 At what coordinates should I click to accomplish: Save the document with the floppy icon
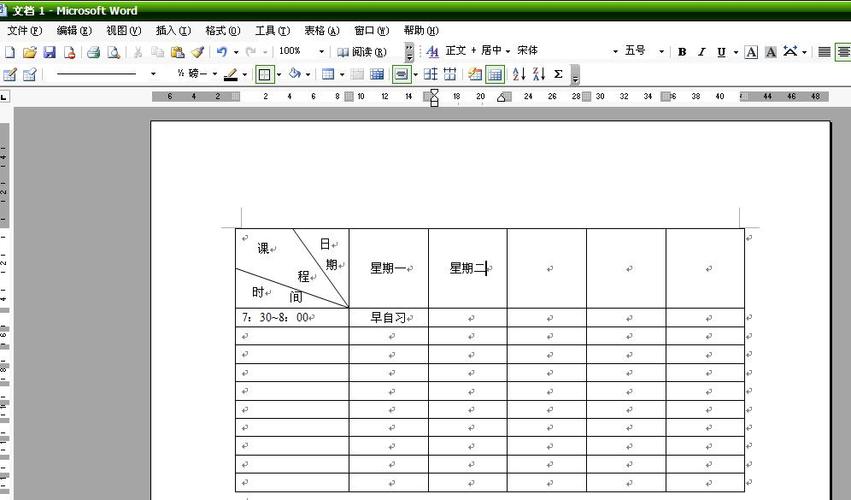tap(49, 52)
